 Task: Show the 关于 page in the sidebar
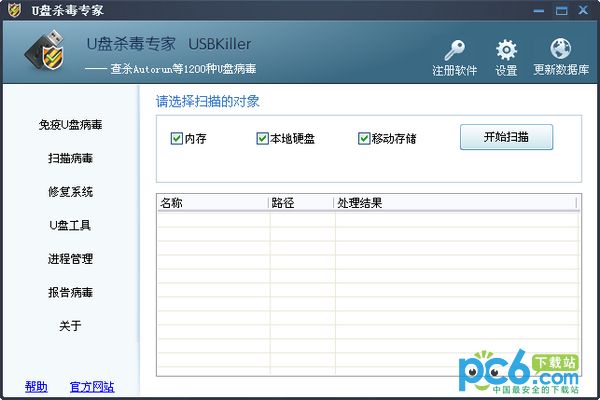(70, 326)
